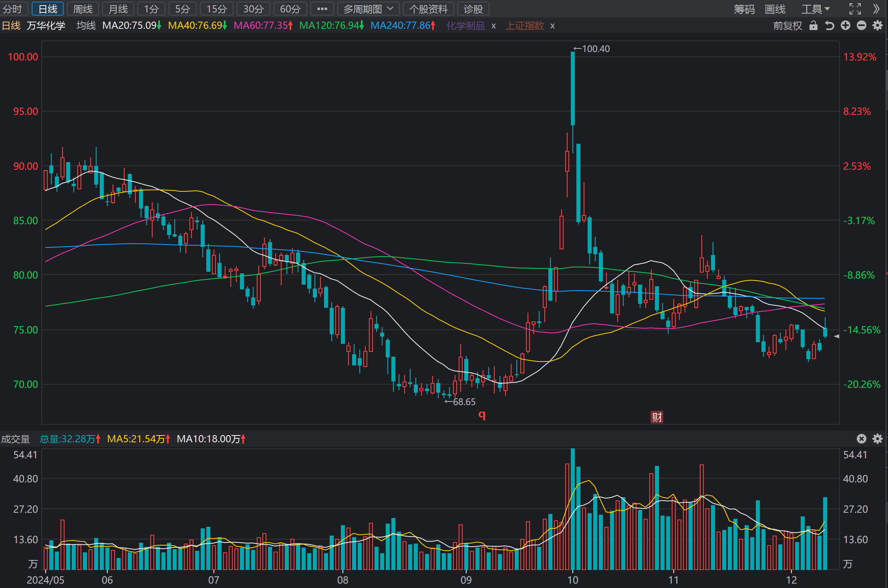Viewport: 888px width, 588px height.
Task: Toggle the chart lock icon
Action: coord(813,26)
